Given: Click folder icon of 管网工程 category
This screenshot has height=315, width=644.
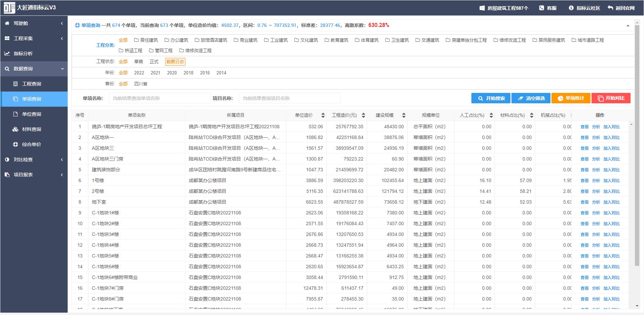Looking at the screenshot, I should 151,50.
